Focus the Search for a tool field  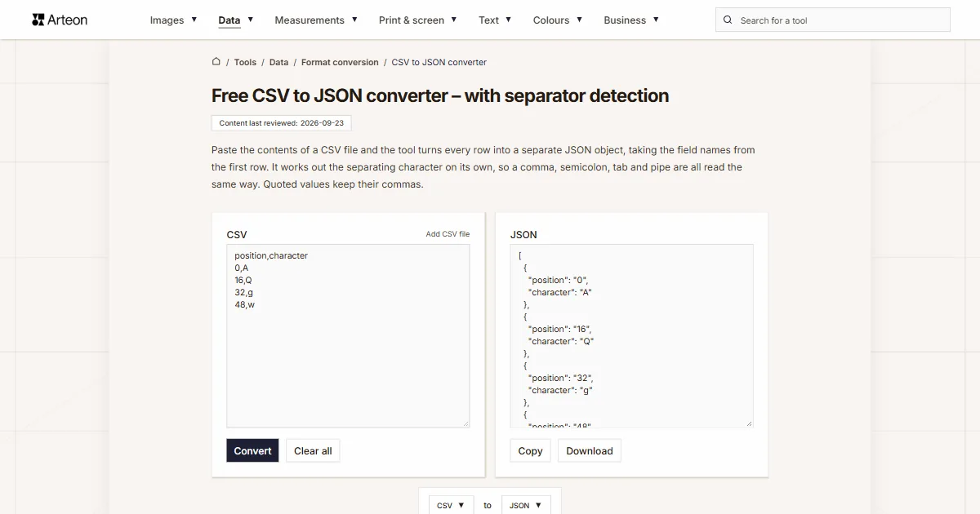pyautogui.click(x=833, y=20)
